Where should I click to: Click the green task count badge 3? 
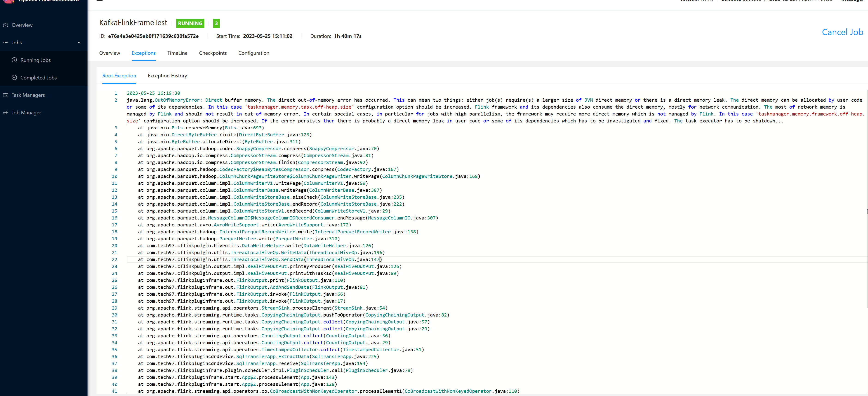pos(216,23)
